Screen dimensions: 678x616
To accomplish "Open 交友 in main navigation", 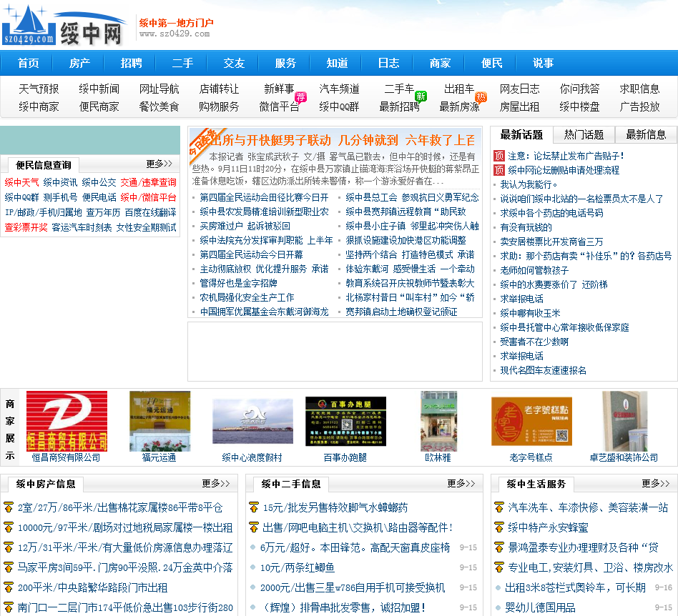I will (x=235, y=63).
